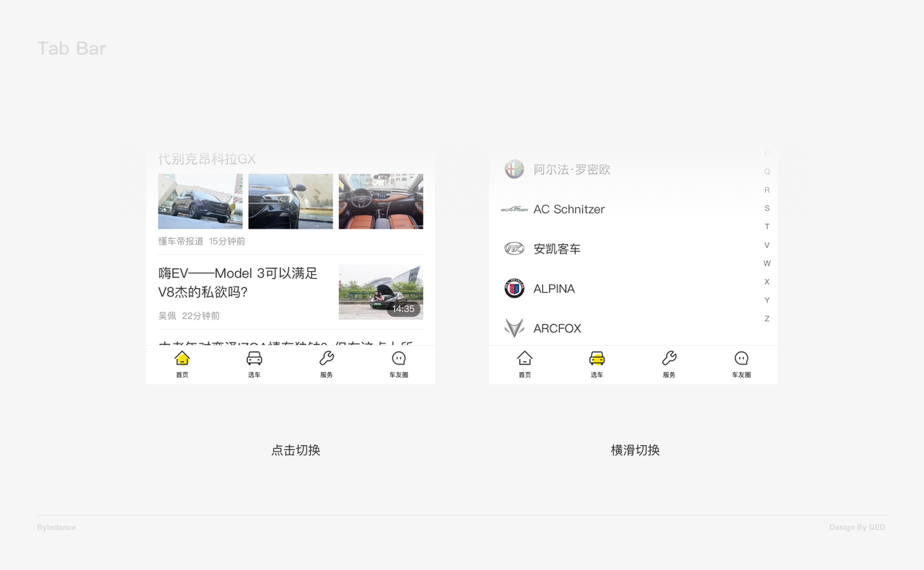
Task: Select the 首页 home tab icon
Action: pos(182,358)
